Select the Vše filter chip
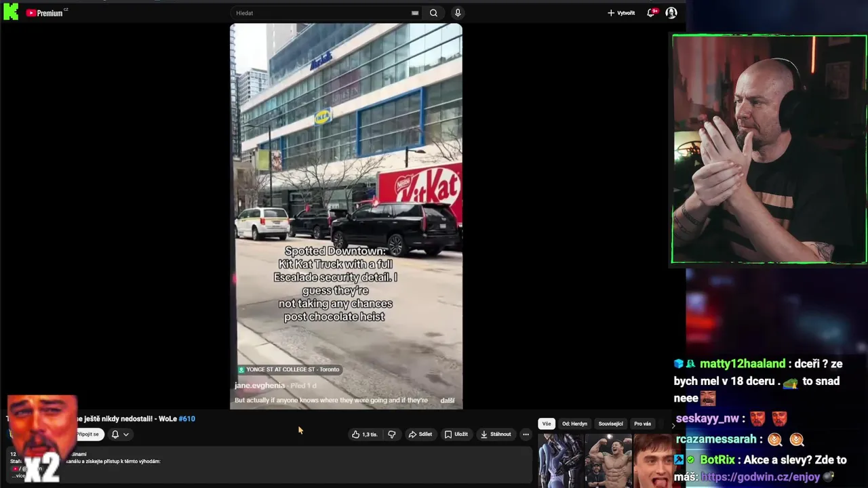868x488 pixels. tap(547, 424)
